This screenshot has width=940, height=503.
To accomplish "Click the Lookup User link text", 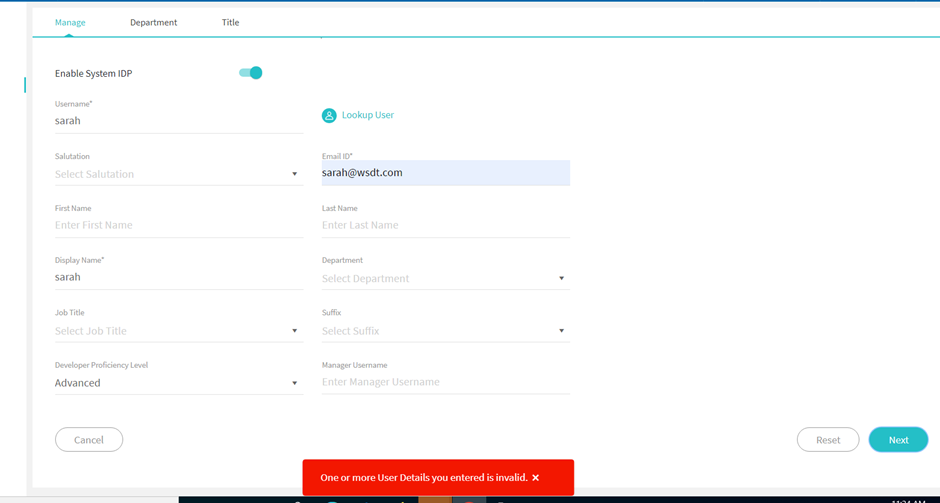I will point(368,115).
